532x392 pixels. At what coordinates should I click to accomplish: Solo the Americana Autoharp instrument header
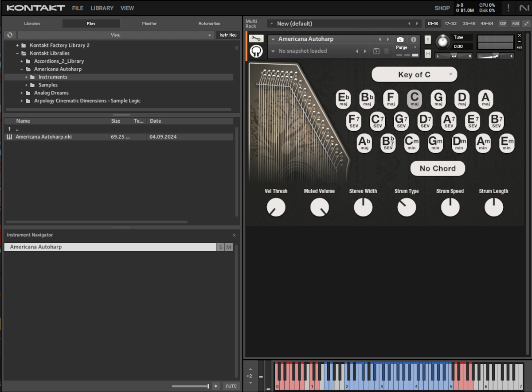point(428,39)
